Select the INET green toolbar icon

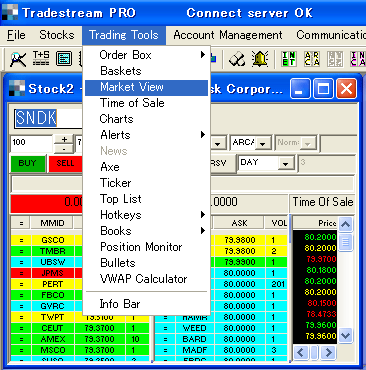(x=289, y=59)
